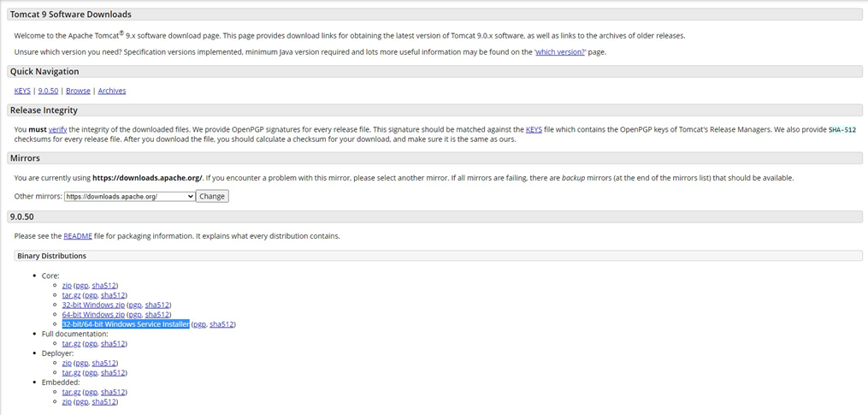
Task: Click the 'verify' link under Release Integrity
Action: (57, 130)
